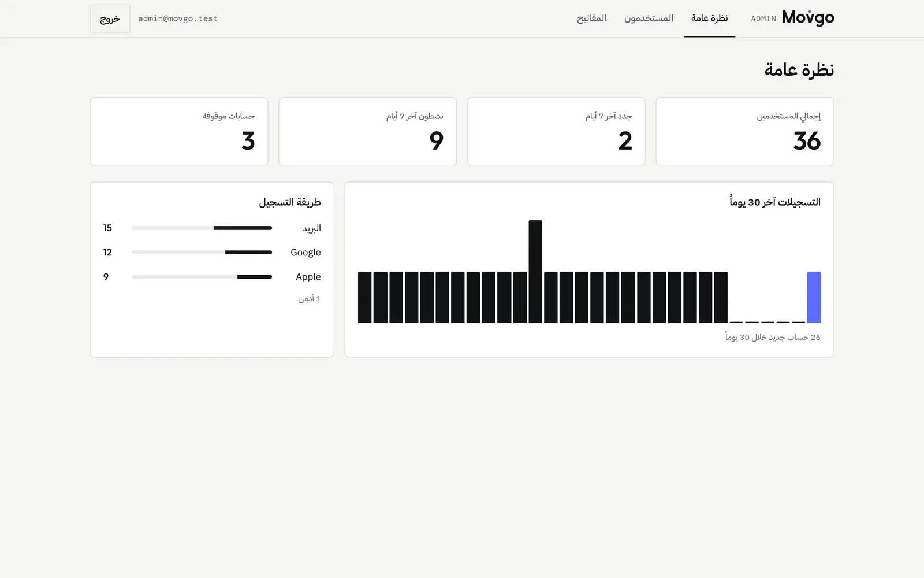Click the ADMIN label beside the logo
The width and height of the screenshot is (924, 578).
coord(763,18)
